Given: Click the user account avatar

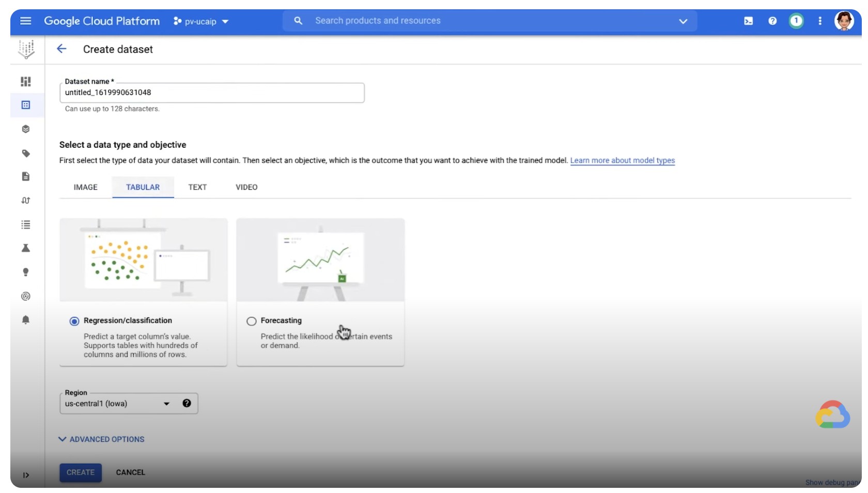Looking at the screenshot, I should pos(844,21).
